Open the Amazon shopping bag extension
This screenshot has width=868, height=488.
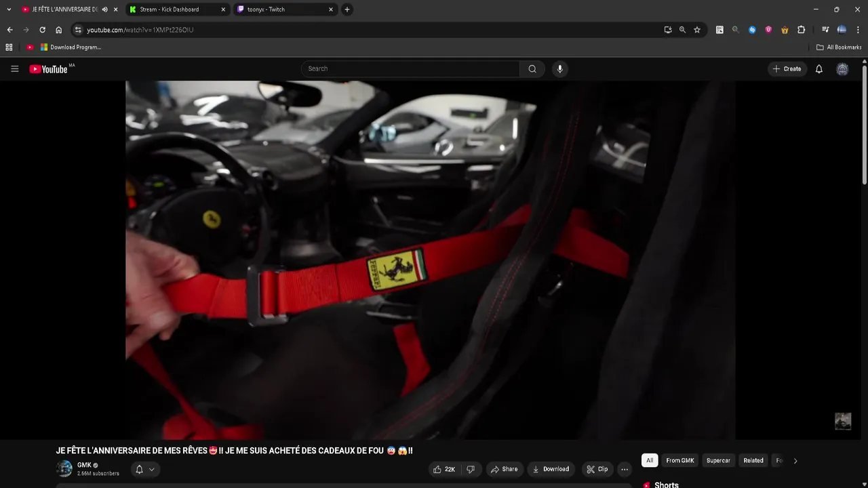[785, 30]
